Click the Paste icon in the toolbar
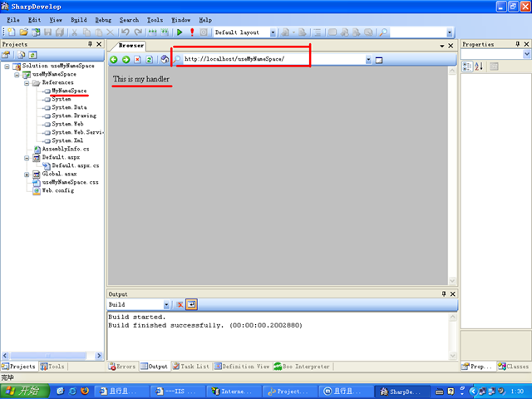The width and height of the screenshot is (532, 399). [99, 32]
